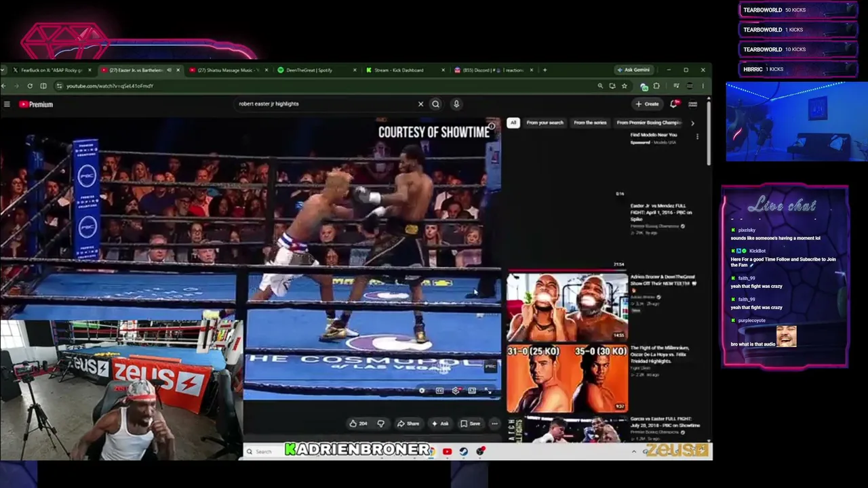Select the From your search chip
Viewport: 868px width, 488px height.
coord(545,123)
